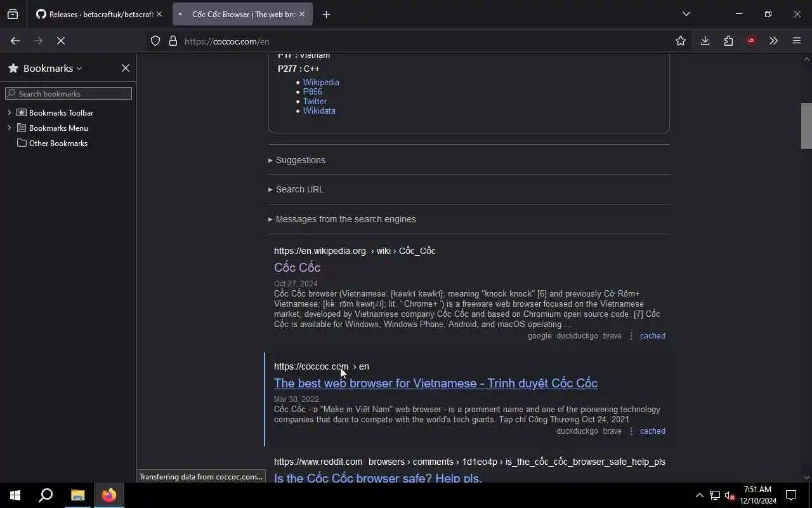This screenshot has height=508, width=812.
Task: Click the Search bookmarks field
Action: 69,93
